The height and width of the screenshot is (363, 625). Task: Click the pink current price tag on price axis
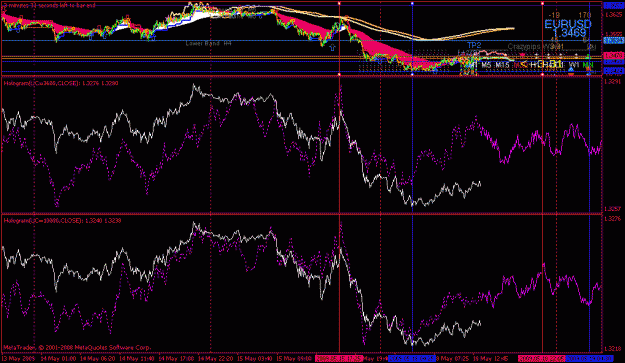[x=613, y=55]
